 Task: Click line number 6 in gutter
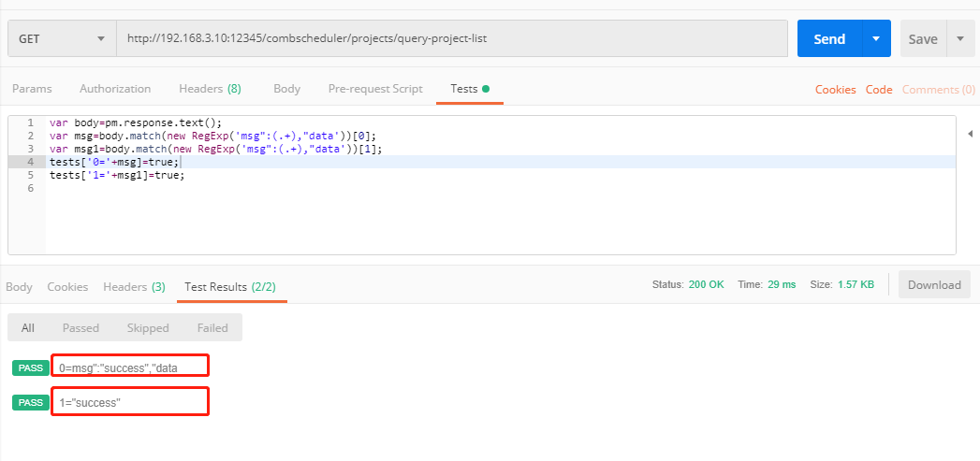[31, 188]
